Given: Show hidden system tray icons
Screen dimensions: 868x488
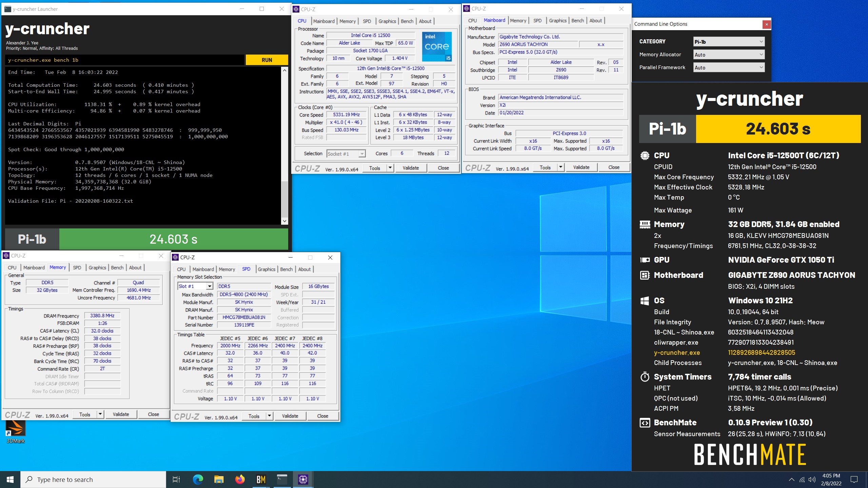Looking at the screenshot, I should pyautogui.click(x=791, y=480).
